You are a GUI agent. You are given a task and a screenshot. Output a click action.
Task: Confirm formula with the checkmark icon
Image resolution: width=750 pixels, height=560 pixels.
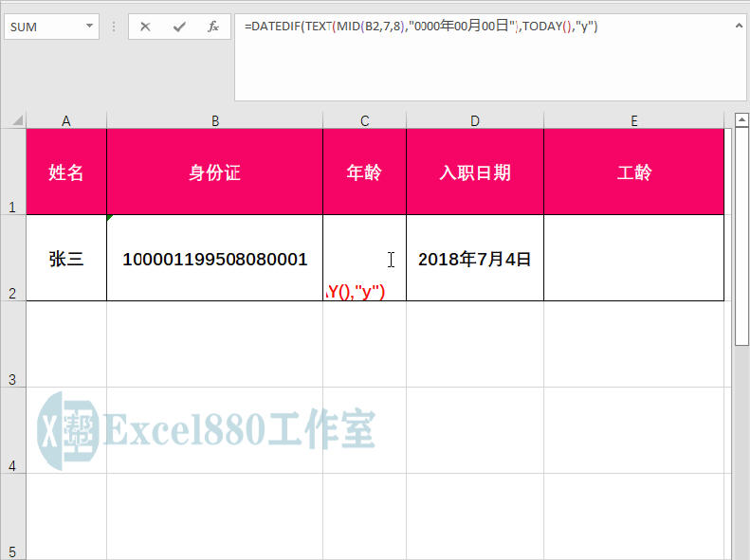[179, 27]
